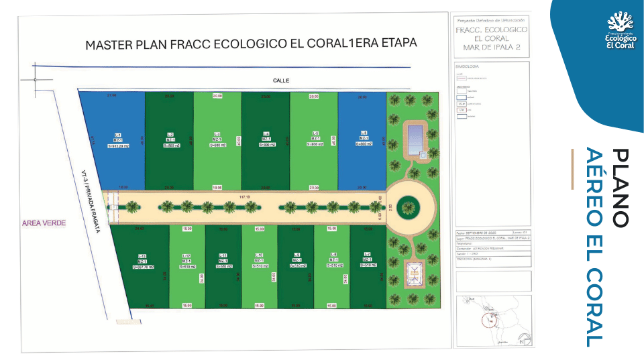Select lot L-7 beside the palapa area
The image size is (644, 362).
[x=368, y=267]
